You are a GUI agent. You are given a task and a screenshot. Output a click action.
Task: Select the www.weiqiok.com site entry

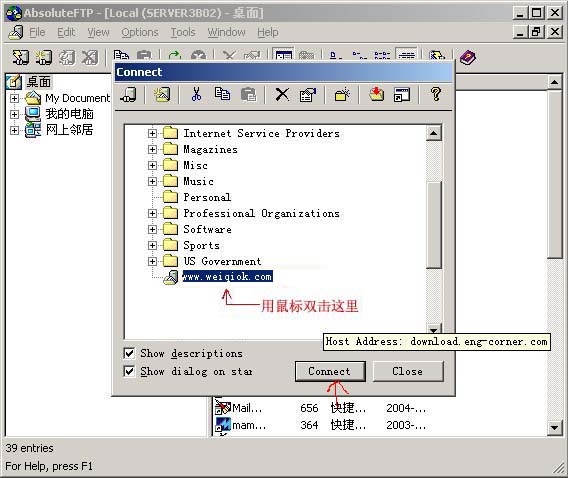point(227,277)
